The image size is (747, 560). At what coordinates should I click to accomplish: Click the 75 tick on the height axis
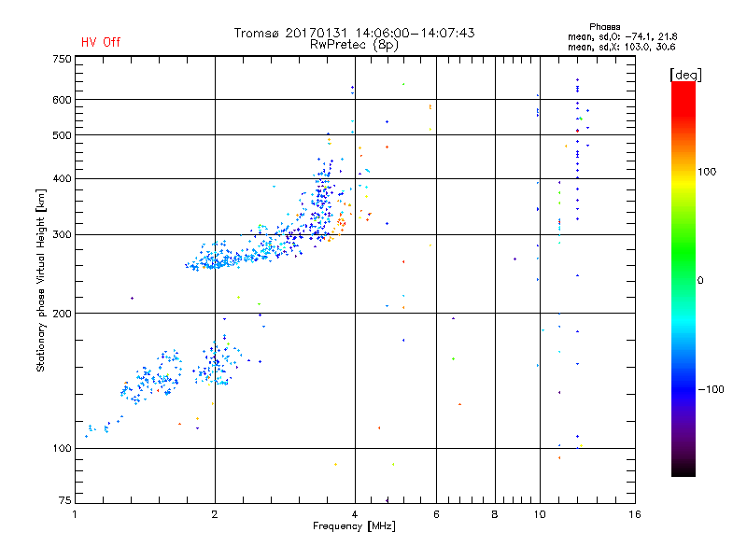pos(64,500)
